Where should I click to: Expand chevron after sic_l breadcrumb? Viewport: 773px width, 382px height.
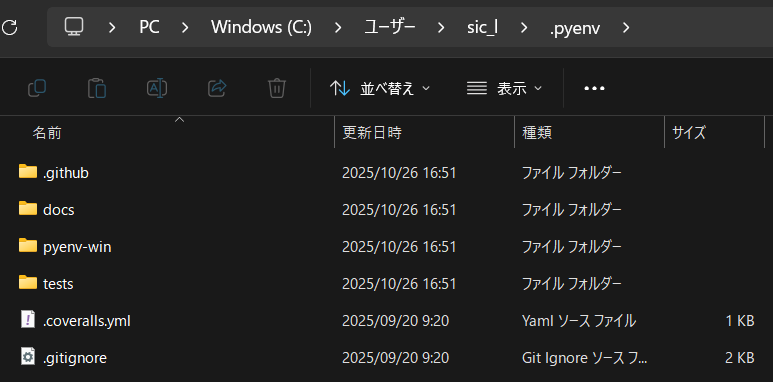point(524,28)
